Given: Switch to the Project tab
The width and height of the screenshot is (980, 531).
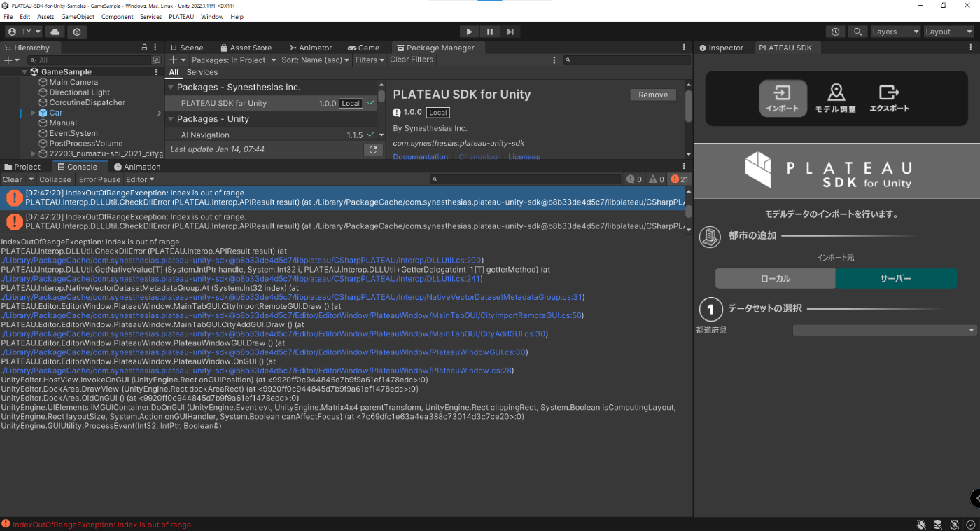Looking at the screenshot, I should (22, 167).
